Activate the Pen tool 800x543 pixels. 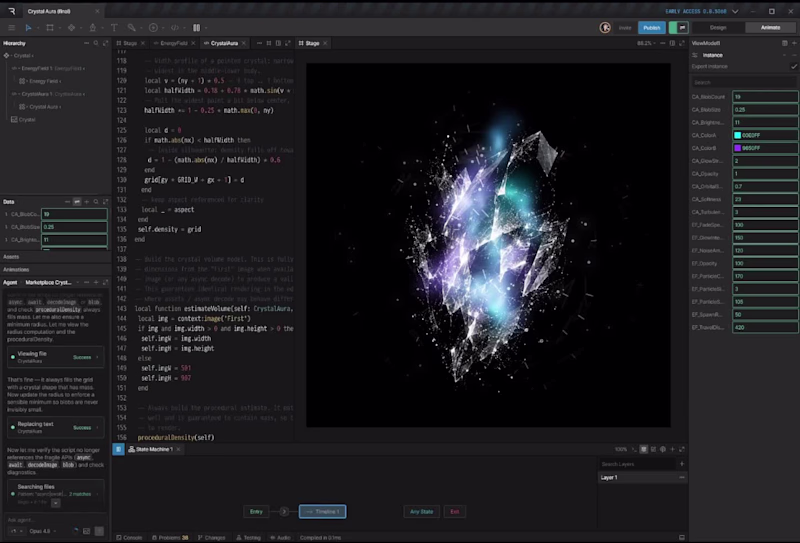(93, 28)
